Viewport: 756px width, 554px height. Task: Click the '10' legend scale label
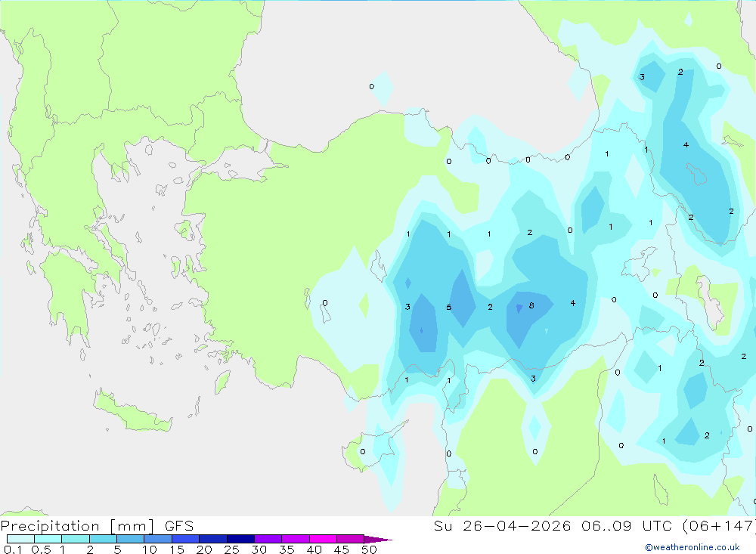(x=150, y=549)
